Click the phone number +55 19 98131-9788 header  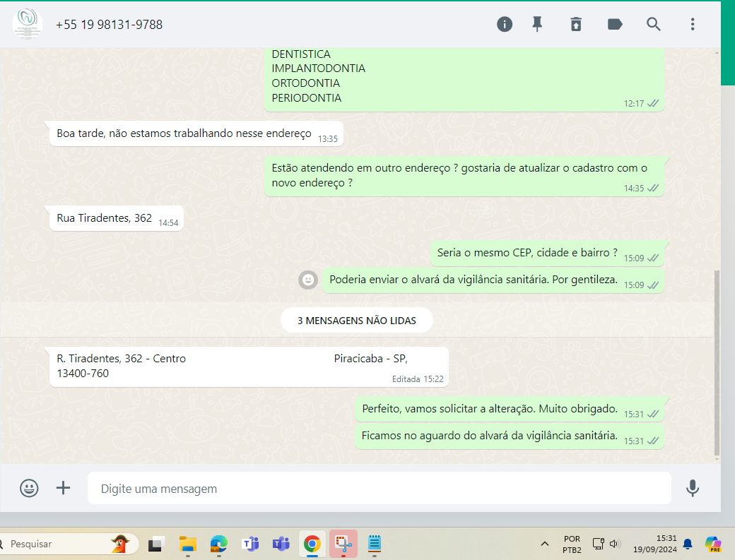click(110, 25)
